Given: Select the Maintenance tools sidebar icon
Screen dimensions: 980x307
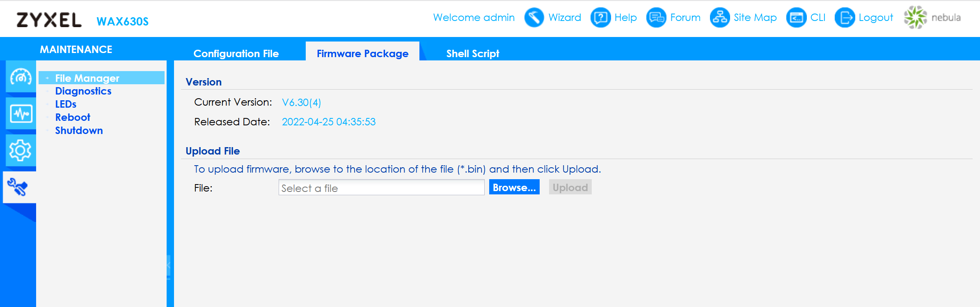Looking at the screenshot, I should tap(18, 187).
